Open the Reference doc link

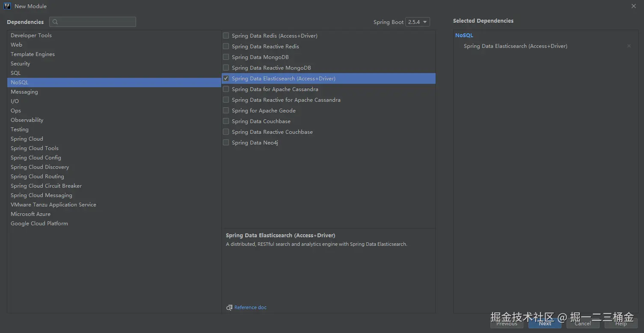250,307
